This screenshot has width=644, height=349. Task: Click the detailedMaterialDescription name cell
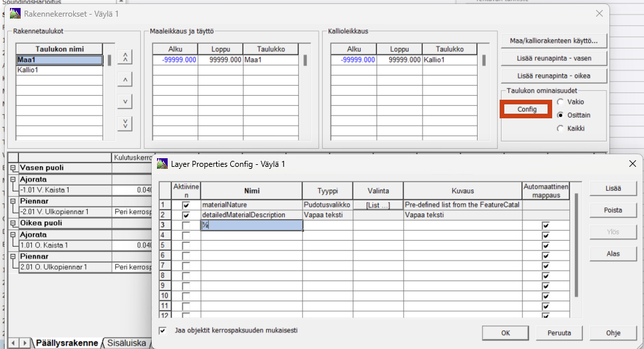251,215
